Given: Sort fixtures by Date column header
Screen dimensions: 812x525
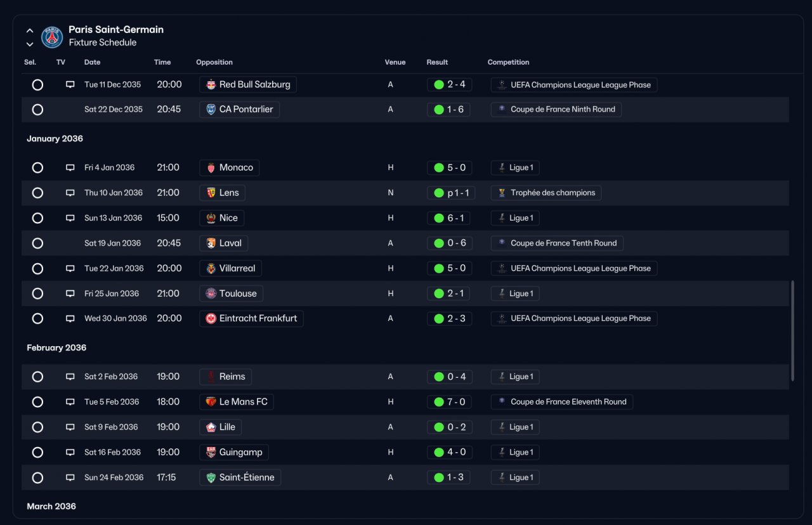Looking at the screenshot, I should [92, 62].
